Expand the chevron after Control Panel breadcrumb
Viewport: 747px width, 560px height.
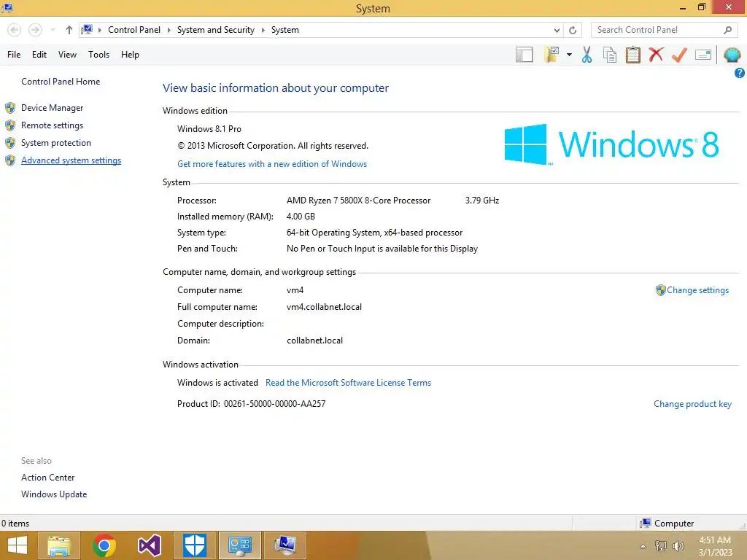169,30
